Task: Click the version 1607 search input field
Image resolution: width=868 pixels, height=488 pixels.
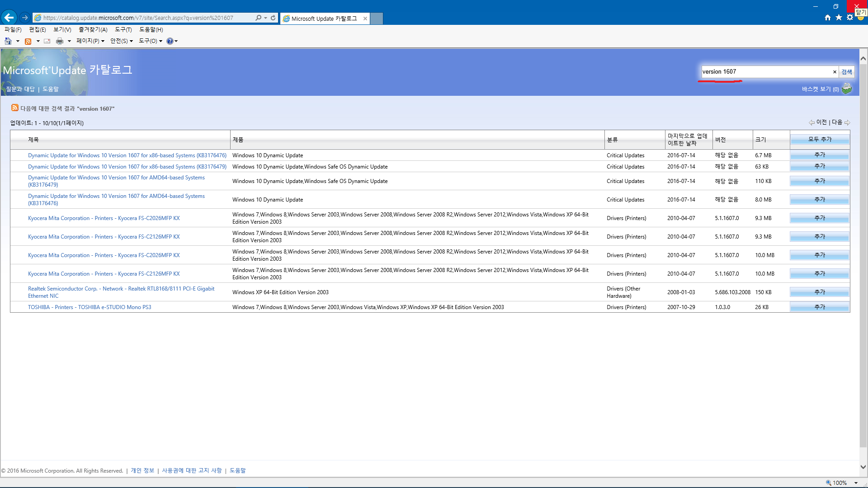Action: (x=766, y=72)
